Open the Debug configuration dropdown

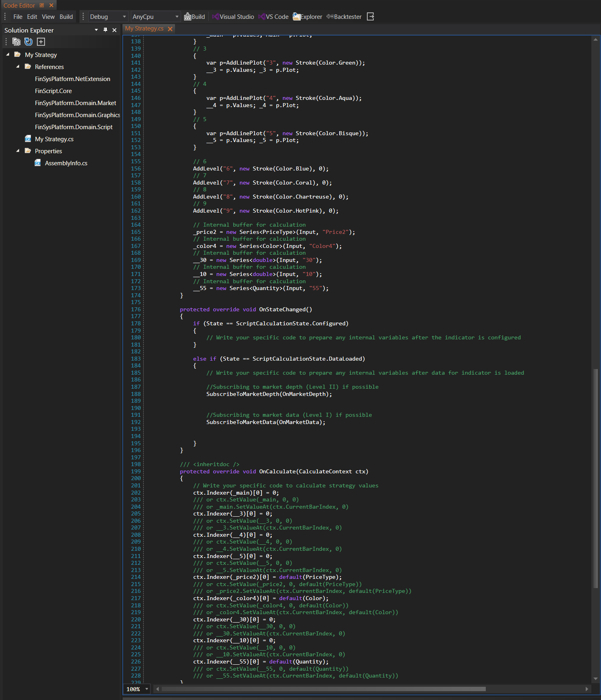[x=108, y=17]
